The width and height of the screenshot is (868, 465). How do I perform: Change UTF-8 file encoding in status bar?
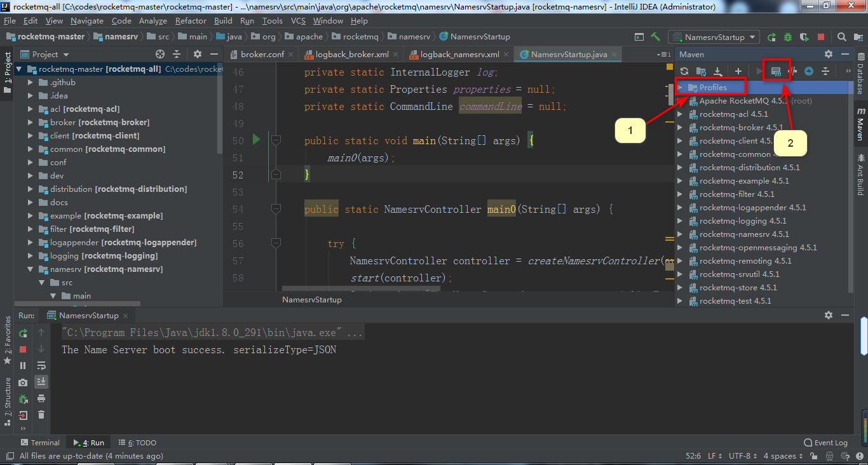(742, 456)
